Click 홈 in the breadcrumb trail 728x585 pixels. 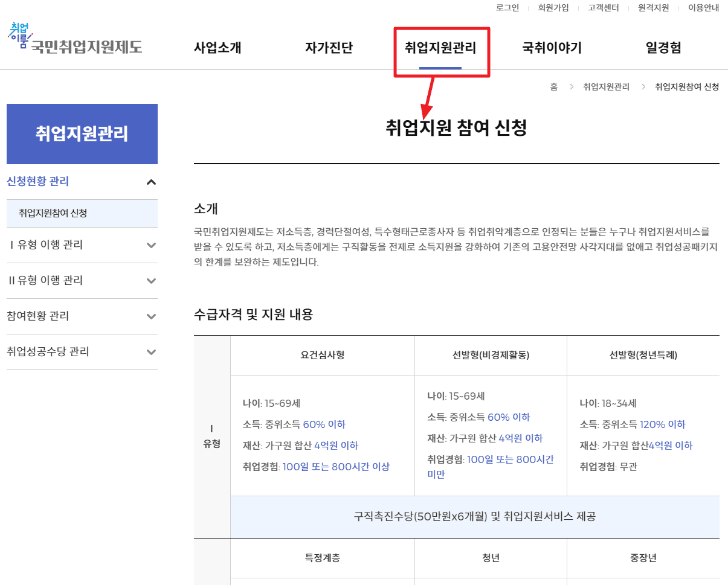tap(553, 86)
